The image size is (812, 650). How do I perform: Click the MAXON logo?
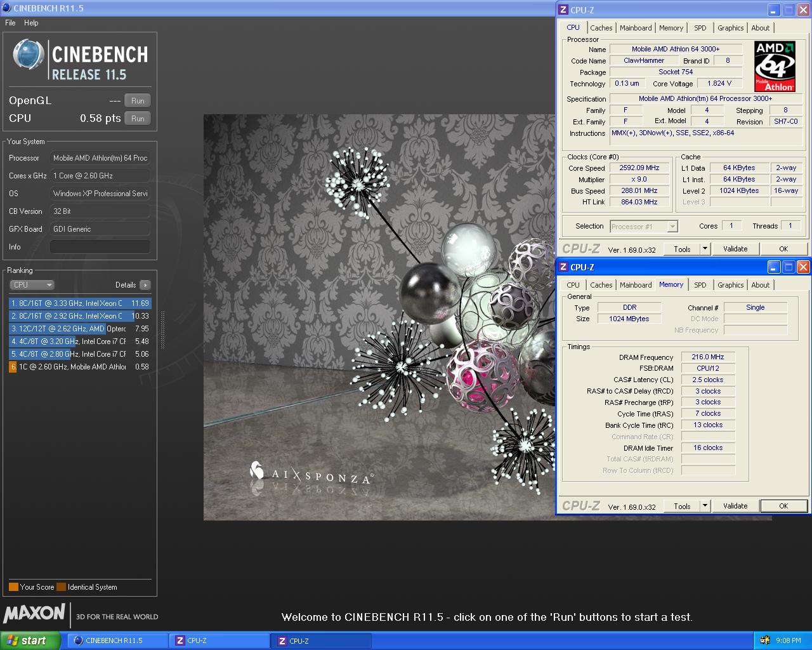click(x=34, y=613)
